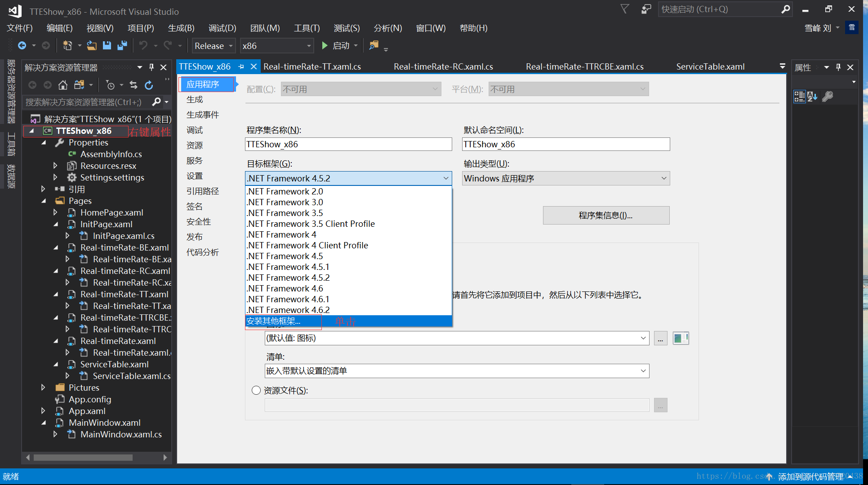Click the Pending Changes Filter clock icon
This screenshot has height=485, width=868.
(110, 85)
